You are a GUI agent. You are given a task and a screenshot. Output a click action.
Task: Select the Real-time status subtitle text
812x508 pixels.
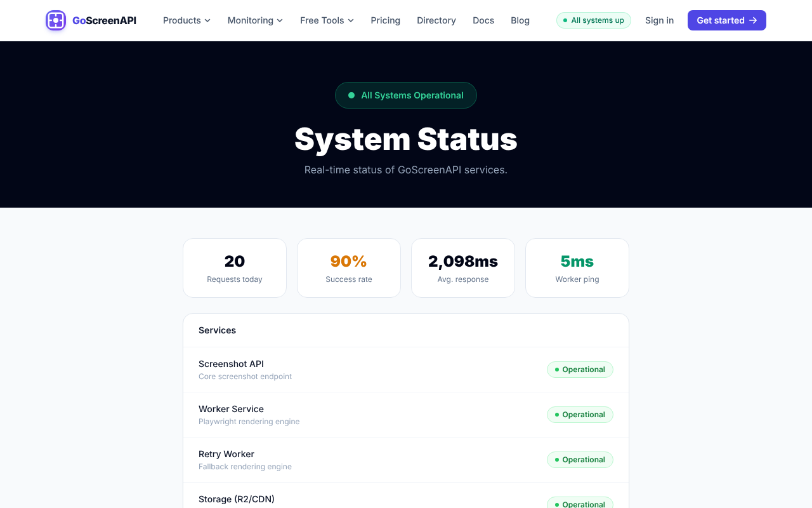point(406,170)
